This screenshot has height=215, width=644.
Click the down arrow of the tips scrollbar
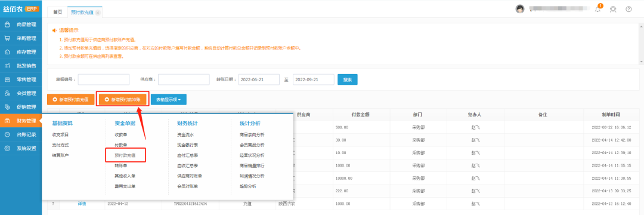(x=642, y=62)
